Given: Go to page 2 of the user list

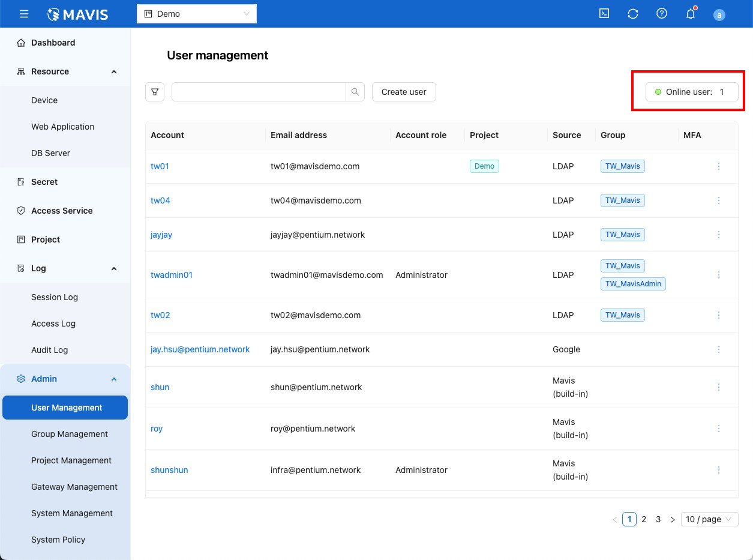Looking at the screenshot, I should 644,519.
